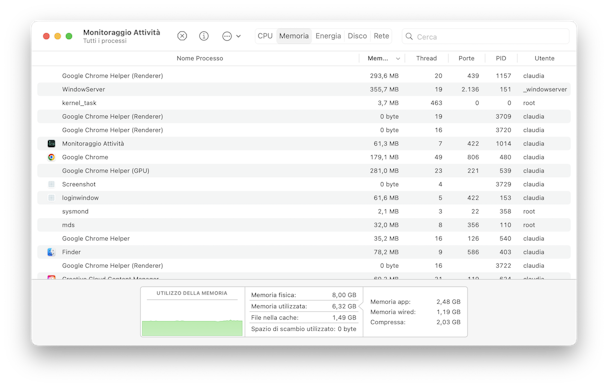Click the search magnifier icon
This screenshot has width=608, height=387.
[x=409, y=36]
